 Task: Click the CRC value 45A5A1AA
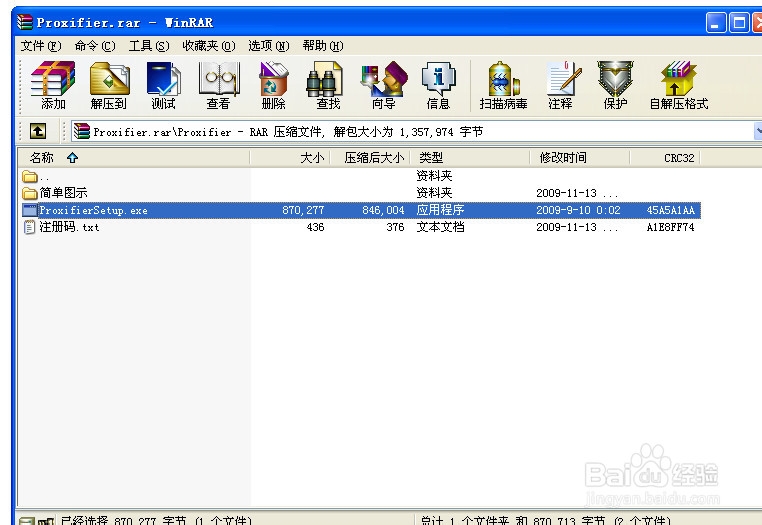(671, 210)
